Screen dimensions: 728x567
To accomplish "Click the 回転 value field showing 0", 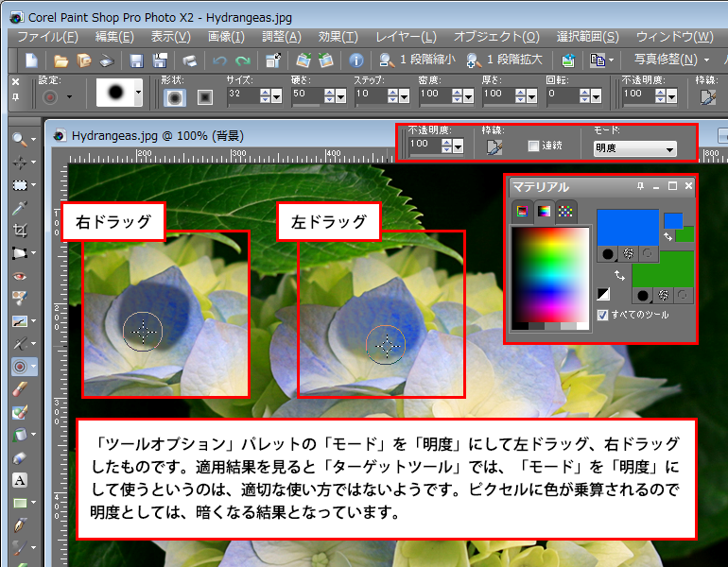I will (x=563, y=95).
